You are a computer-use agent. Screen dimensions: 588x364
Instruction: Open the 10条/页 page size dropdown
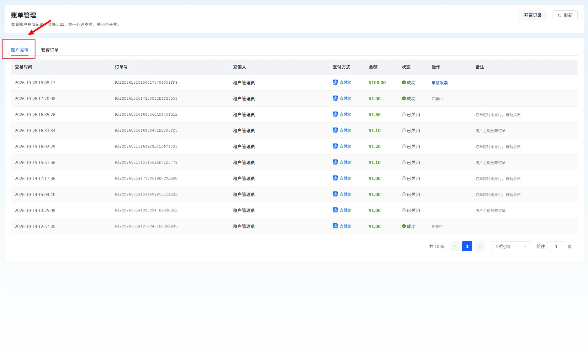point(511,247)
